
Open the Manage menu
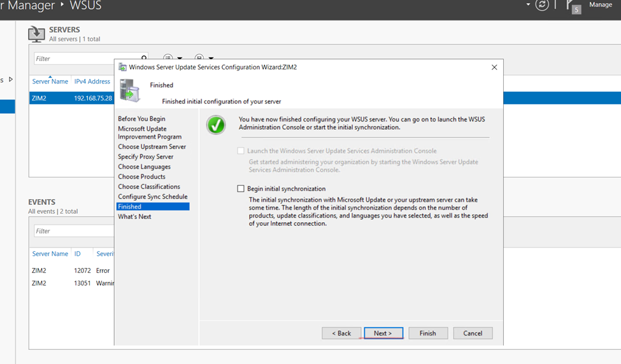tap(600, 5)
